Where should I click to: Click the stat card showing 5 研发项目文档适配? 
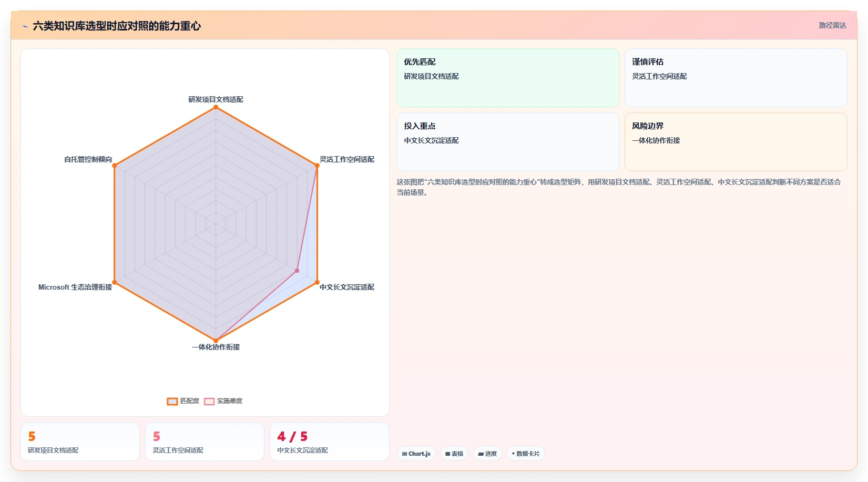coord(80,442)
